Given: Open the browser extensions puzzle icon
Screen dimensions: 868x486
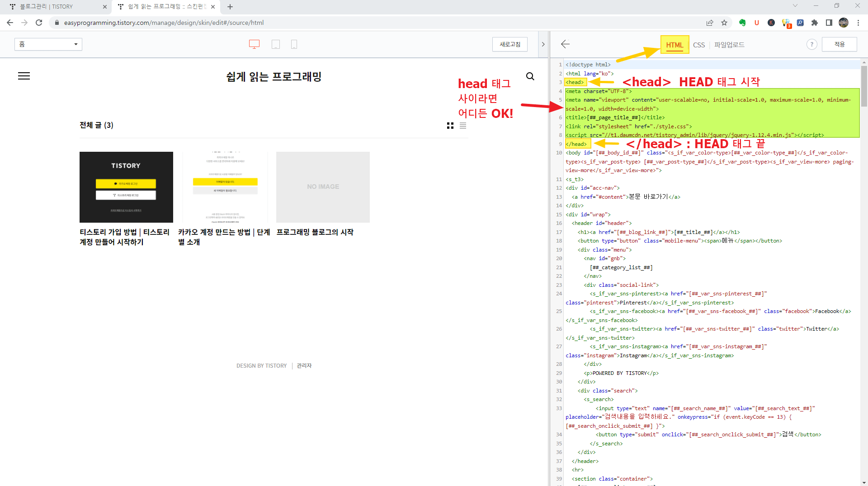Looking at the screenshot, I should pos(815,23).
